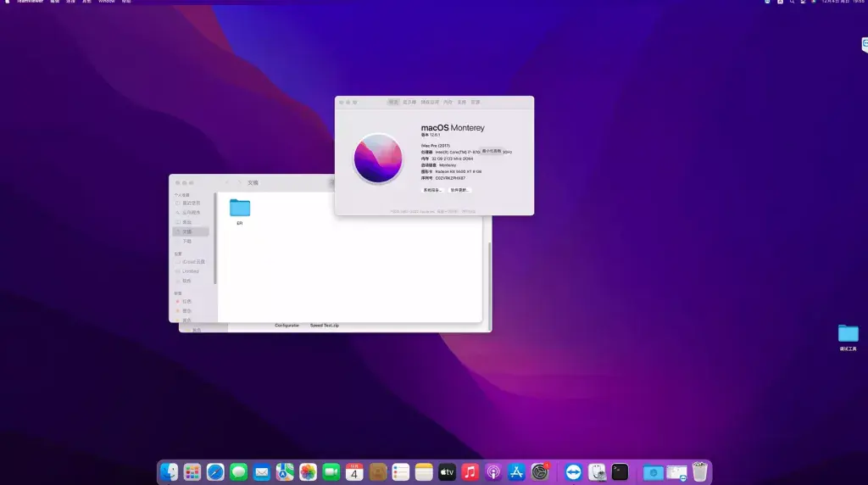Go forward in the Finder window
This screenshot has width=868, height=485.
tap(239, 182)
